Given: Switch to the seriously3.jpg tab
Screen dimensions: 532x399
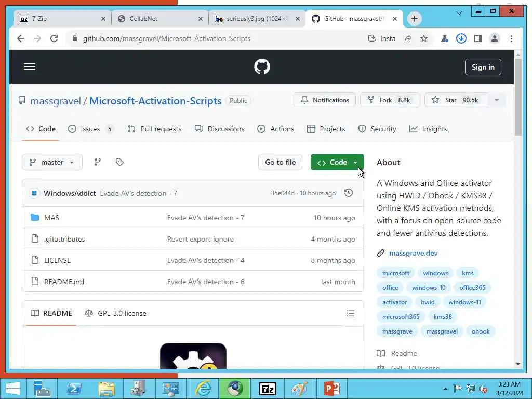Looking at the screenshot, I should [257, 19].
